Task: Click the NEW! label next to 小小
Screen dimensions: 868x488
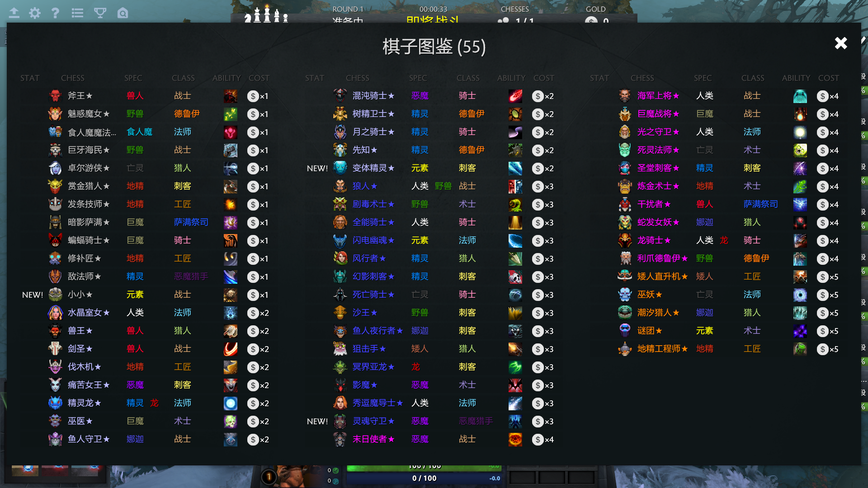Action: (x=32, y=295)
